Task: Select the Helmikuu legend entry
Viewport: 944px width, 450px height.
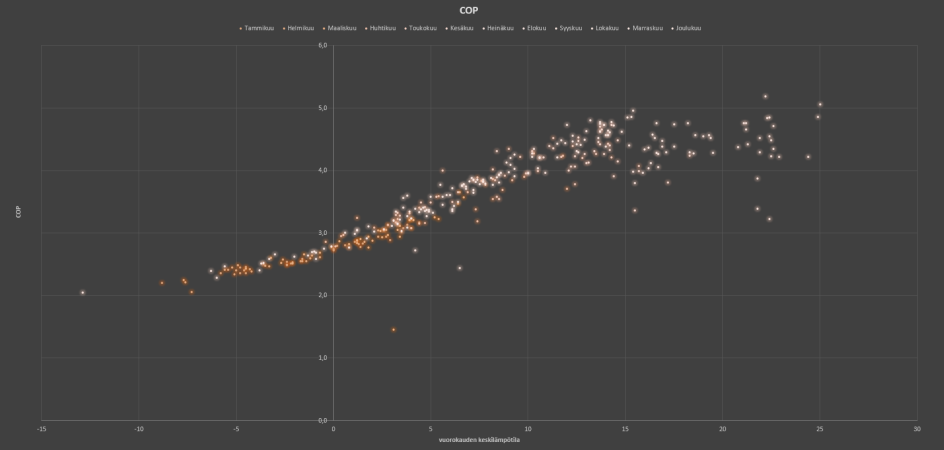Action: (x=298, y=28)
